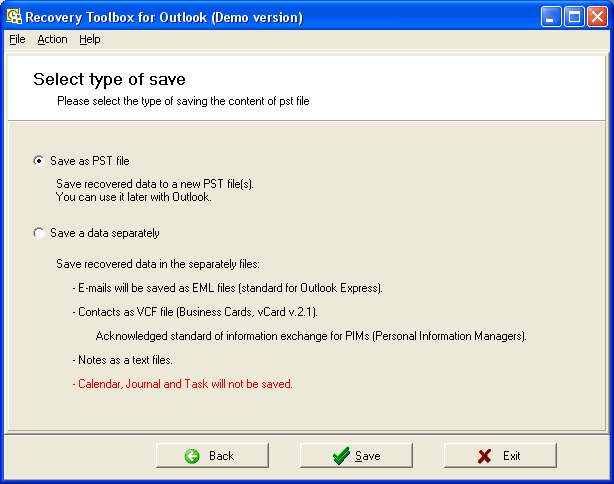Click the red X icon on Exit
Screen dimensions: 614x484
(485, 456)
